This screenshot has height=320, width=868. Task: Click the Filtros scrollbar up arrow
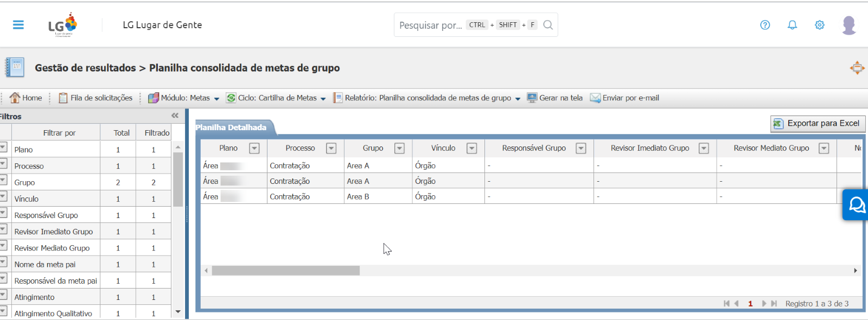[x=178, y=146]
